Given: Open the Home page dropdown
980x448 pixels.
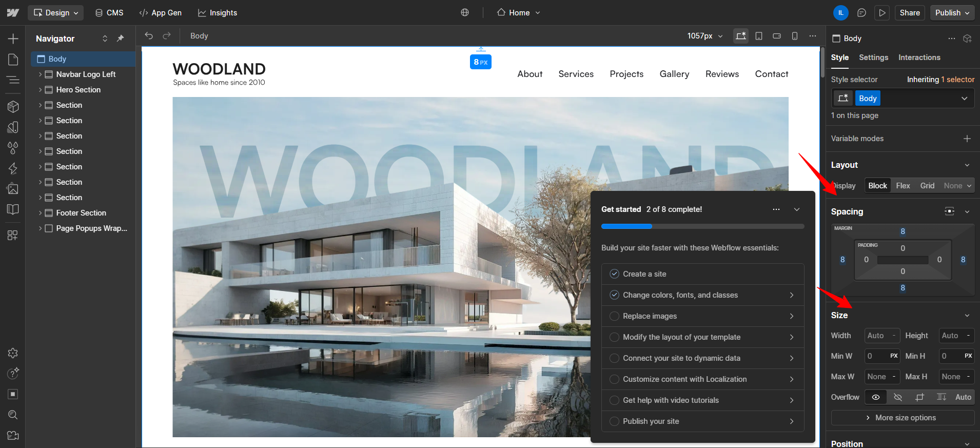Looking at the screenshot, I should click(x=518, y=13).
